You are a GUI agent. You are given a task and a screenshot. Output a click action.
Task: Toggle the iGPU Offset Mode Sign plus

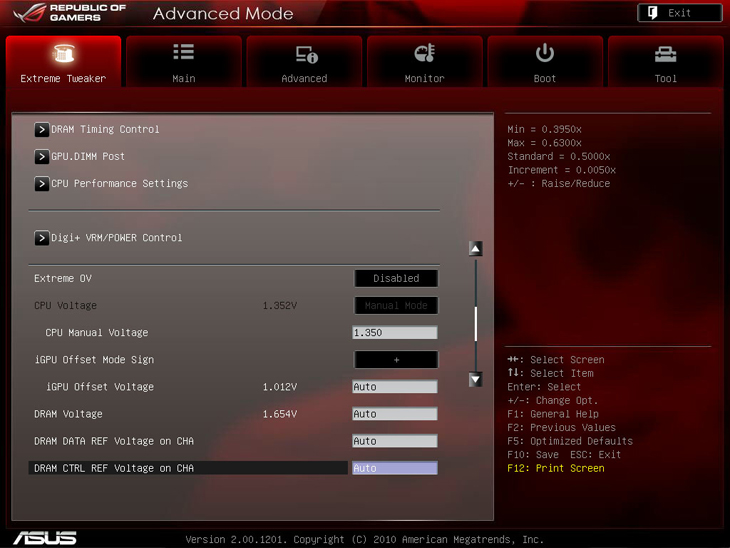click(x=396, y=360)
